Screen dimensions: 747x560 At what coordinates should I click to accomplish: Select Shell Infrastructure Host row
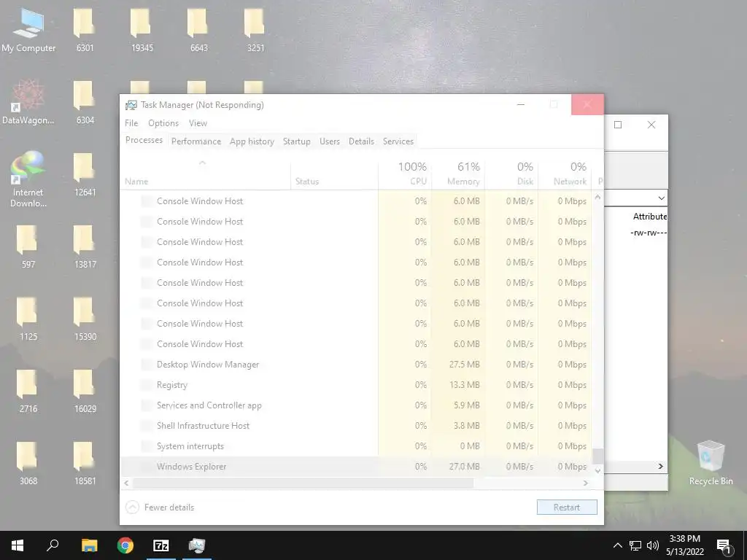pyautogui.click(x=356, y=426)
